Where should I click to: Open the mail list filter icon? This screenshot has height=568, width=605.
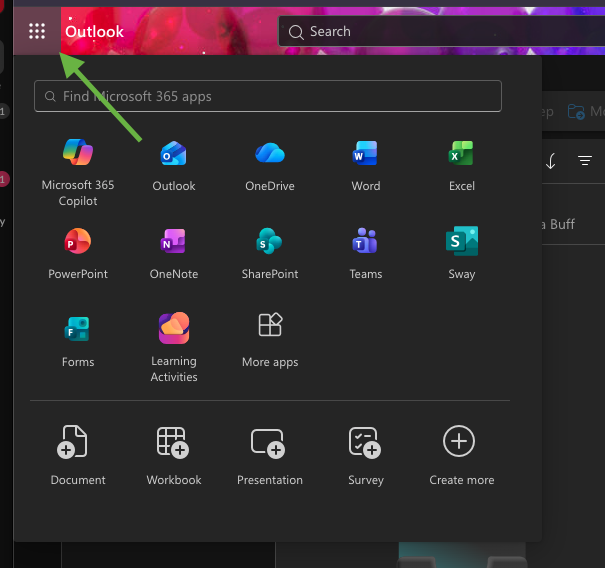click(585, 161)
